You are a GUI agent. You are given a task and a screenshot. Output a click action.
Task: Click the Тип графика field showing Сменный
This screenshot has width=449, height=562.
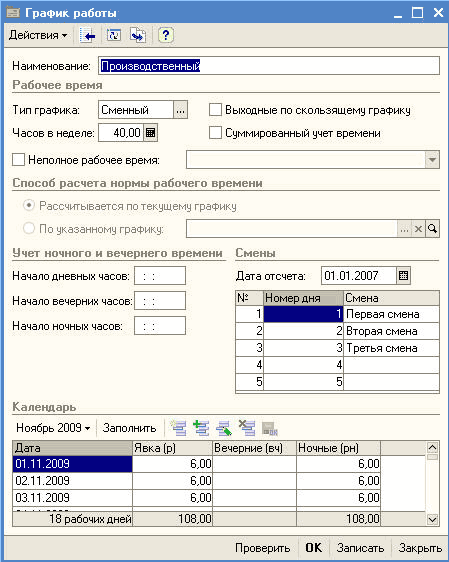point(136,110)
